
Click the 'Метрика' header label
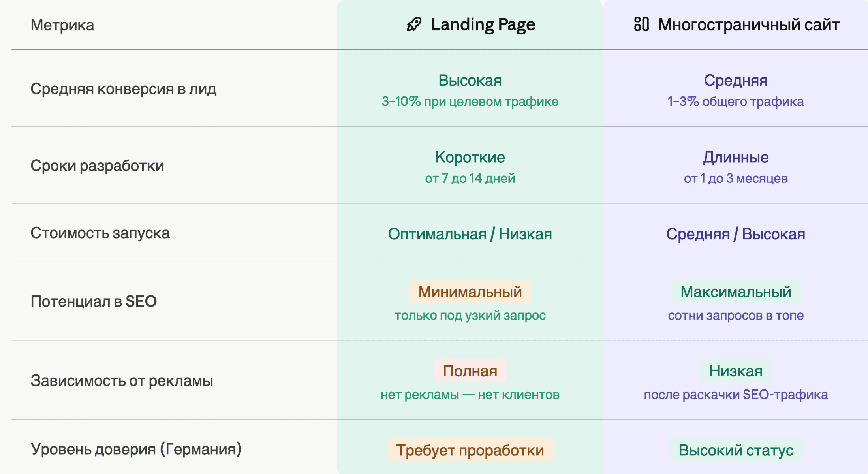(x=62, y=25)
